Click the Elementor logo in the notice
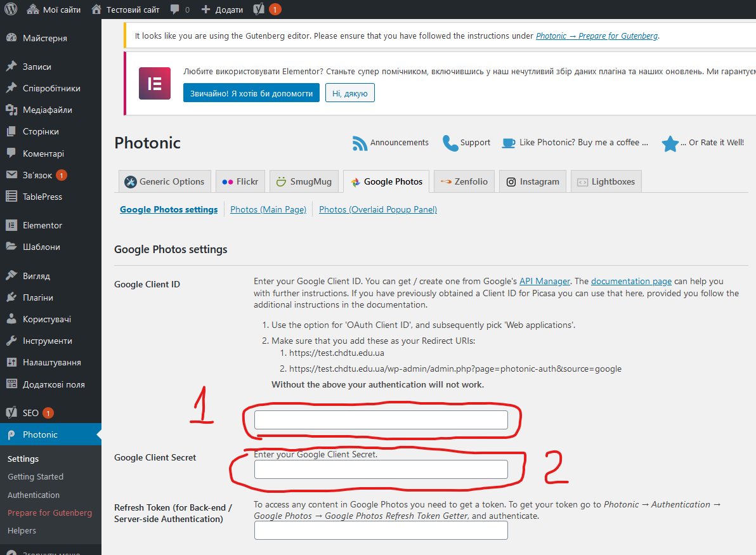Screen dimensions: 756x555 (155, 84)
